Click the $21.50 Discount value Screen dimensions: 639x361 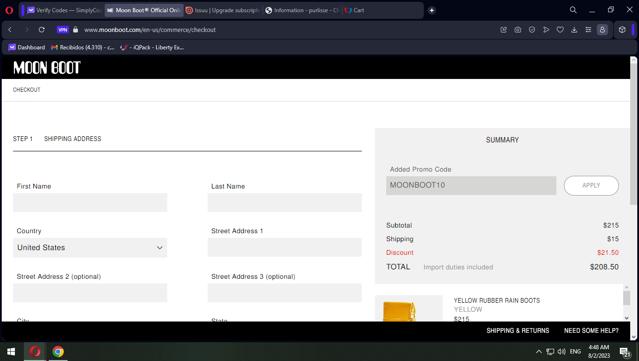[608, 253]
